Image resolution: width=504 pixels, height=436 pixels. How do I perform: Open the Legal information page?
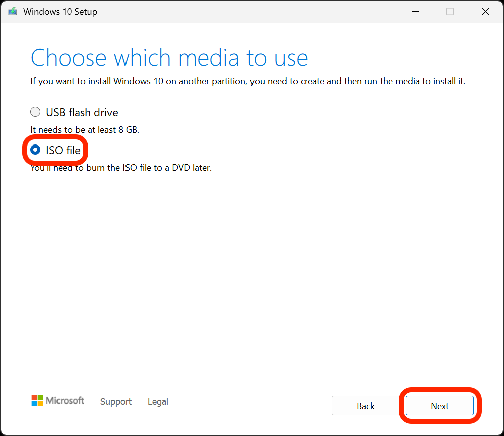click(157, 401)
